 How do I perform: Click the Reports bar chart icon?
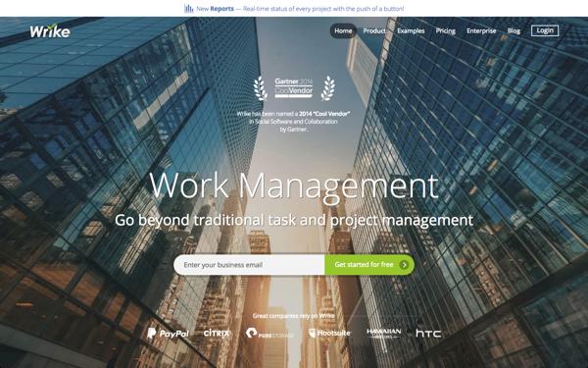click(x=188, y=8)
